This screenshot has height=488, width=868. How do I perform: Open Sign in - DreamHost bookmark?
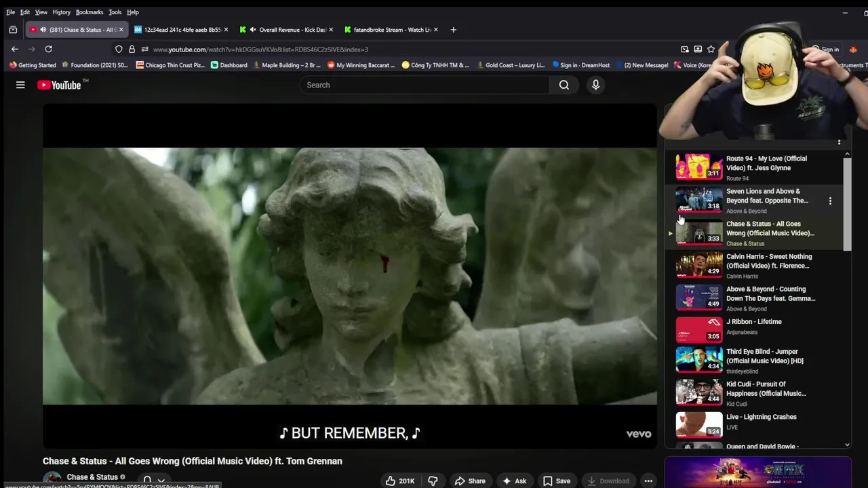tap(581, 65)
